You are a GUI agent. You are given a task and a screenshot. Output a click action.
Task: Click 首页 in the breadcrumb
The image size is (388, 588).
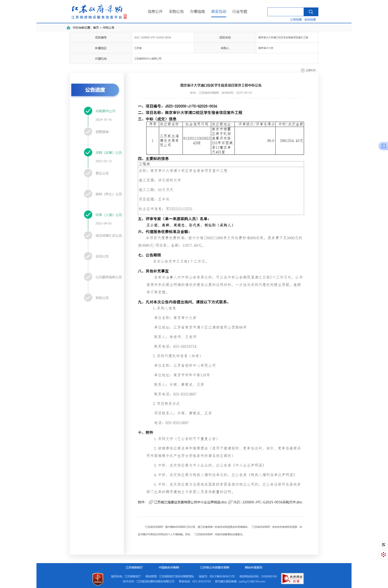coord(96,28)
